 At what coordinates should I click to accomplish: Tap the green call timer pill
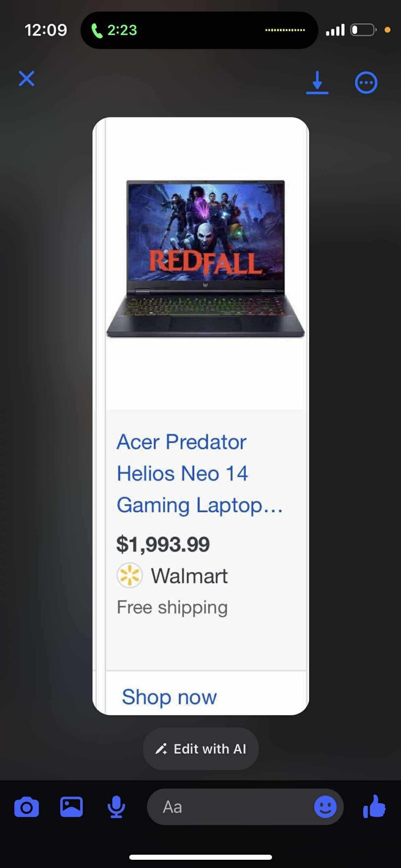114,30
